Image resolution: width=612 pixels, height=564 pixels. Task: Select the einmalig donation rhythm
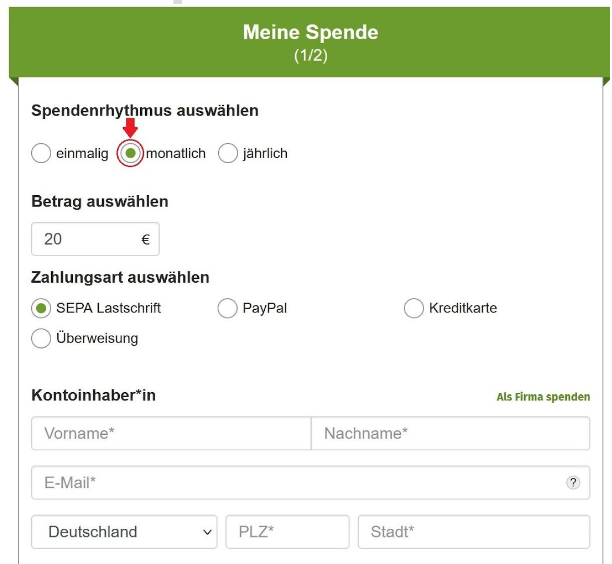41,153
